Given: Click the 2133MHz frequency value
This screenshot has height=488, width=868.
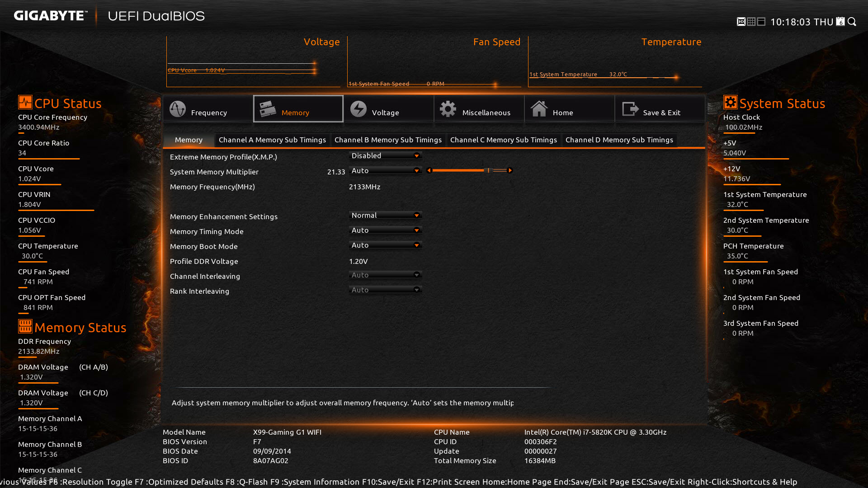Looking at the screenshot, I should (x=364, y=187).
